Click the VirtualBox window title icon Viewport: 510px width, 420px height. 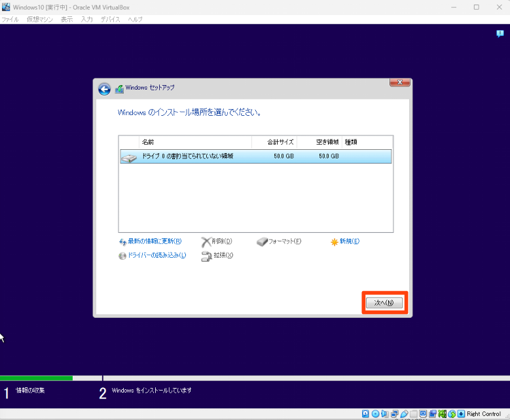click(6, 7)
